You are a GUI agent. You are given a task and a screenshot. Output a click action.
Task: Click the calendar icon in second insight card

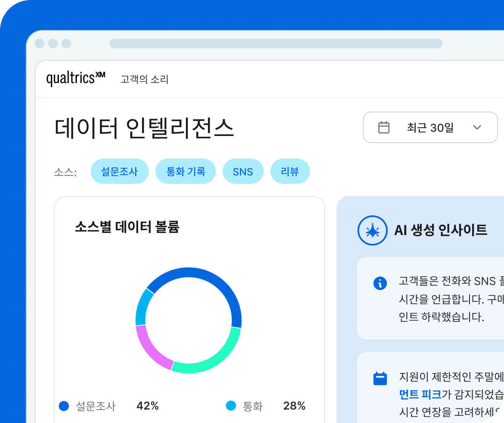click(x=380, y=379)
